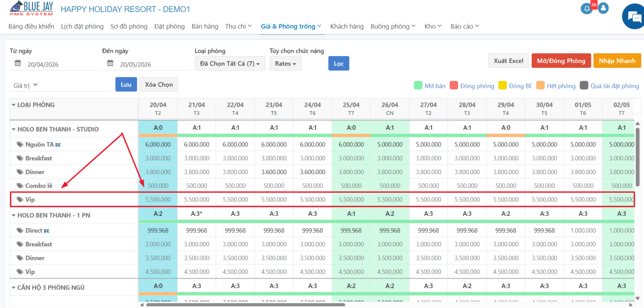Open the Đã Chọn Tất Cả (7) dropdown
Image resolution: width=644 pixels, height=308 pixels.
(x=230, y=64)
